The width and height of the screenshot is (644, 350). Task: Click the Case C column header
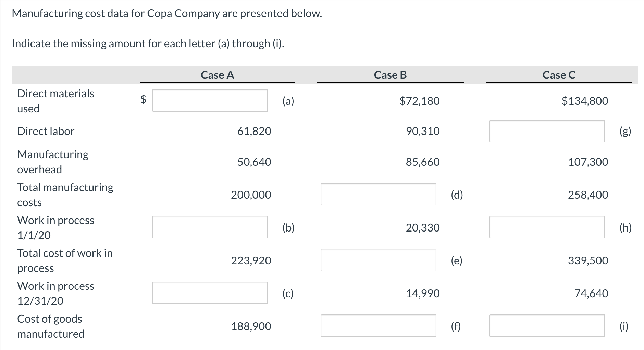tap(559, 75)
